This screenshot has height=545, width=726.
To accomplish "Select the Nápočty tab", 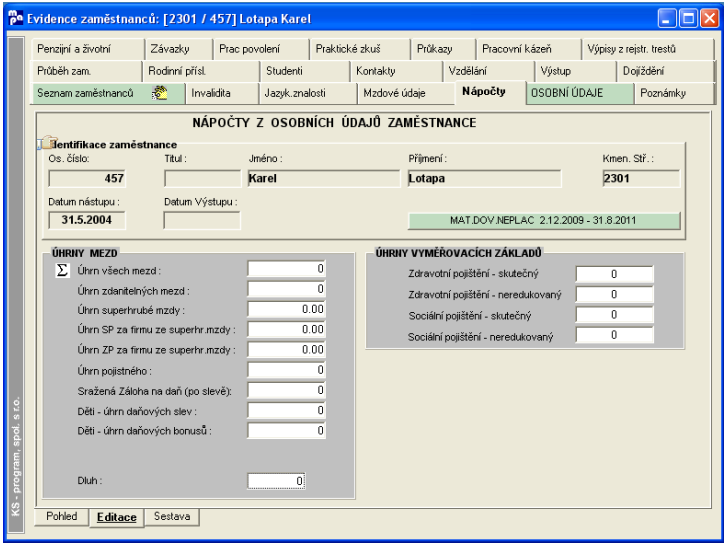I will [x=490, y=92].
